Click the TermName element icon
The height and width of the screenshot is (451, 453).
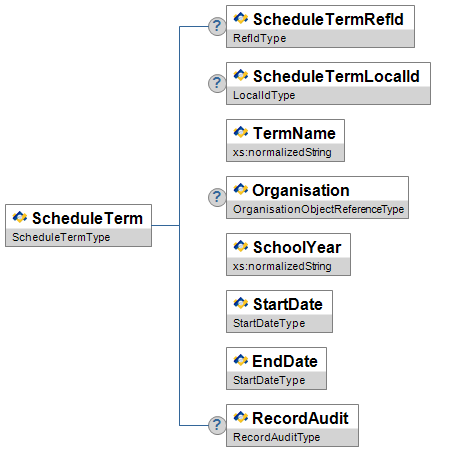(241, 132)
